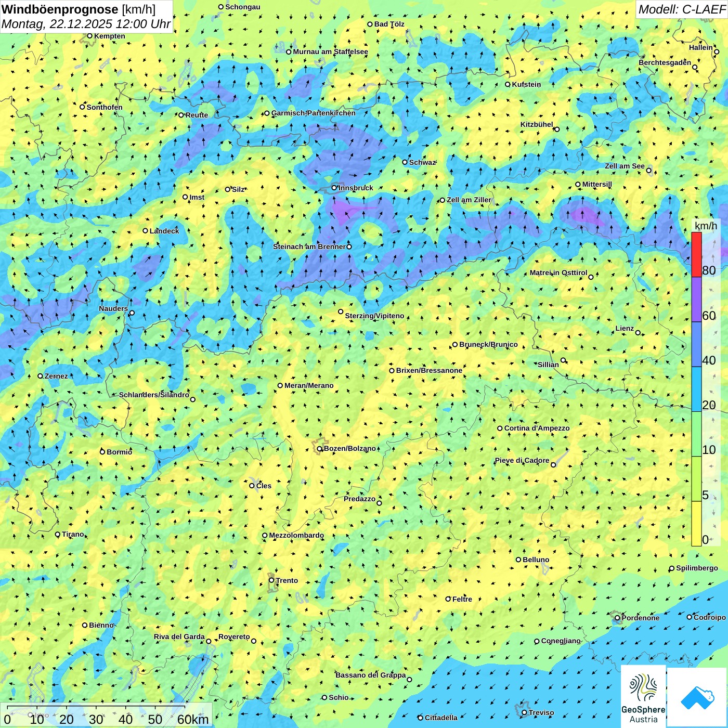Click the Landeck city label
This screenshot has width=728, height=728.
point(164,231)
